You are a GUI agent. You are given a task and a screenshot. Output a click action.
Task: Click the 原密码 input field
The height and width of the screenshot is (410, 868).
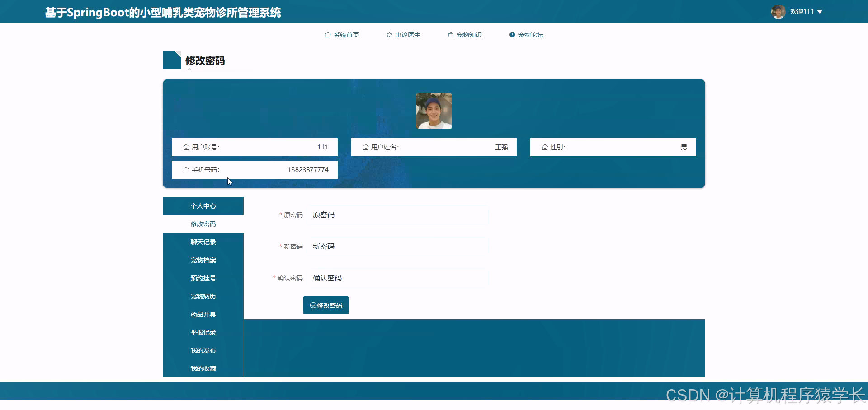coord(397,215)
